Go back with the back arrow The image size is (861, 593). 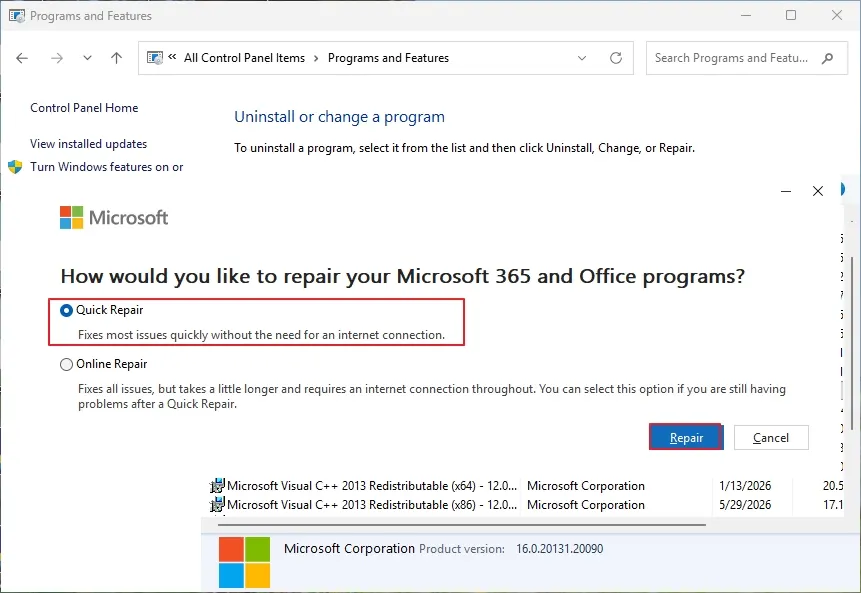[22, 58]
